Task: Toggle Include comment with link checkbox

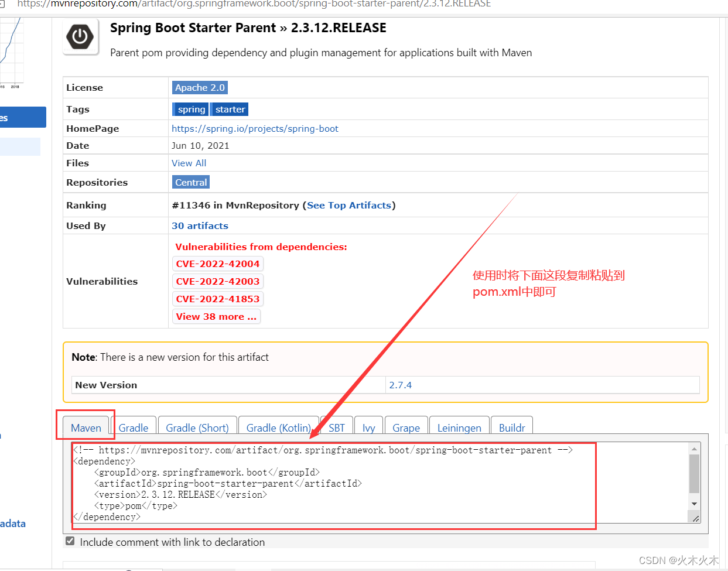Action: pos(70,541)
